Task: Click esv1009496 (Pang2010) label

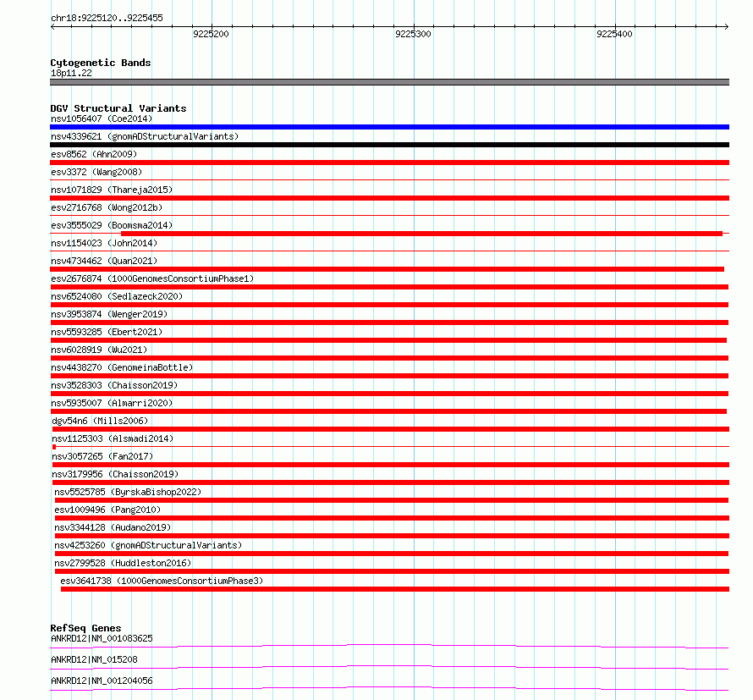Action: pyautogui.click(x=107, y=510)
